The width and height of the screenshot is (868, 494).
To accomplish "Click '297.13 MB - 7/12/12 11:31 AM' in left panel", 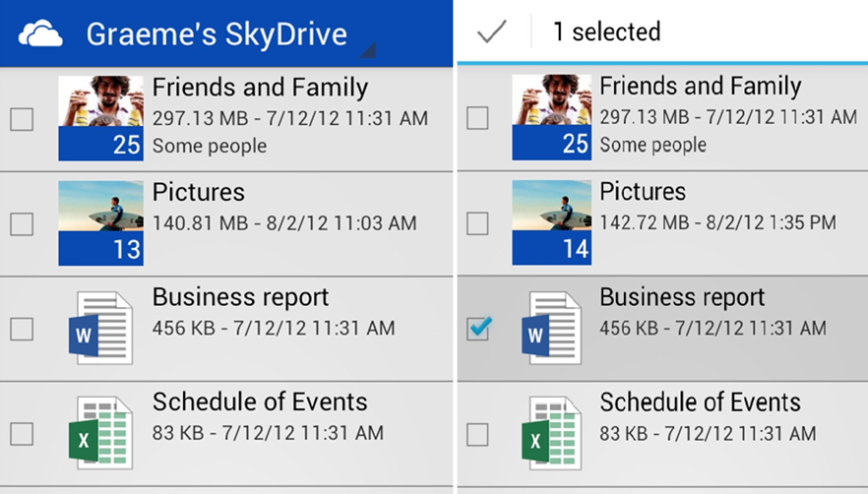I will click(x=290, y=118).
